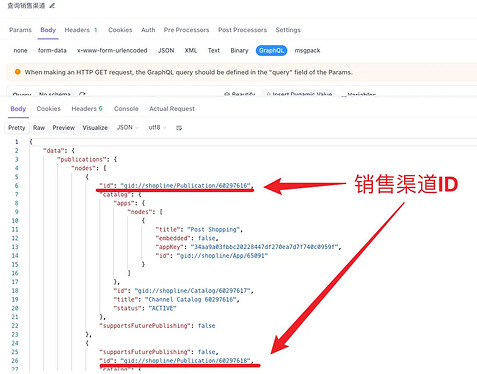The width and height of the screenshot is (477, 374).
Task: Open the response Body tab
Action: coord(18,109)
